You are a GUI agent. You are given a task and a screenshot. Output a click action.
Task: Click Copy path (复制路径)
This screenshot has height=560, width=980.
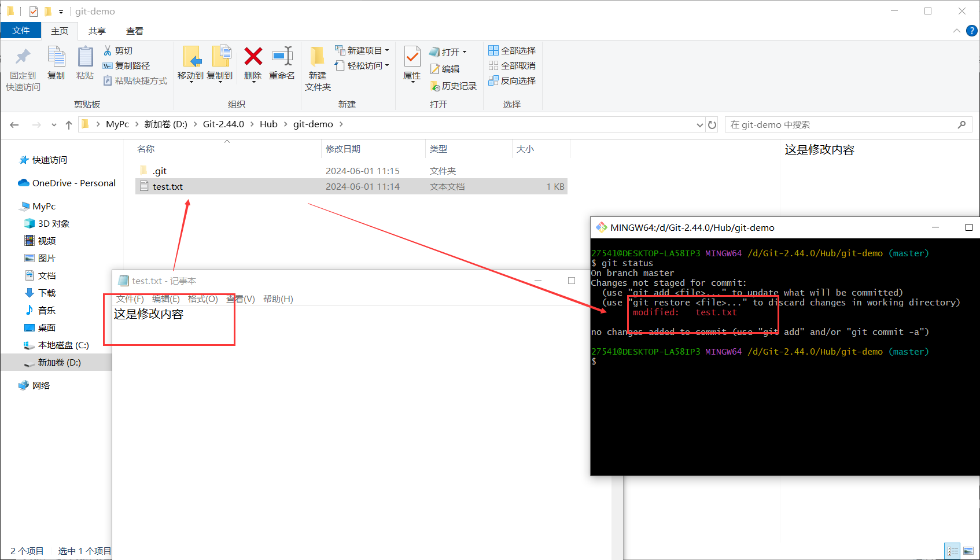coord(126,65)
